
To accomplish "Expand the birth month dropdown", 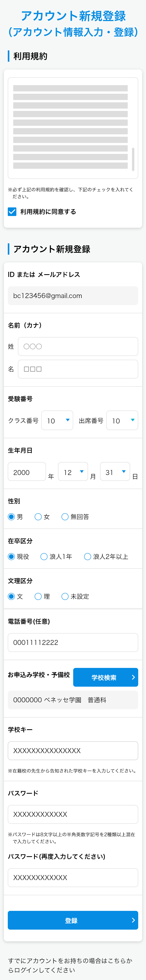I will pyautogui.click(x=73, y=472).
